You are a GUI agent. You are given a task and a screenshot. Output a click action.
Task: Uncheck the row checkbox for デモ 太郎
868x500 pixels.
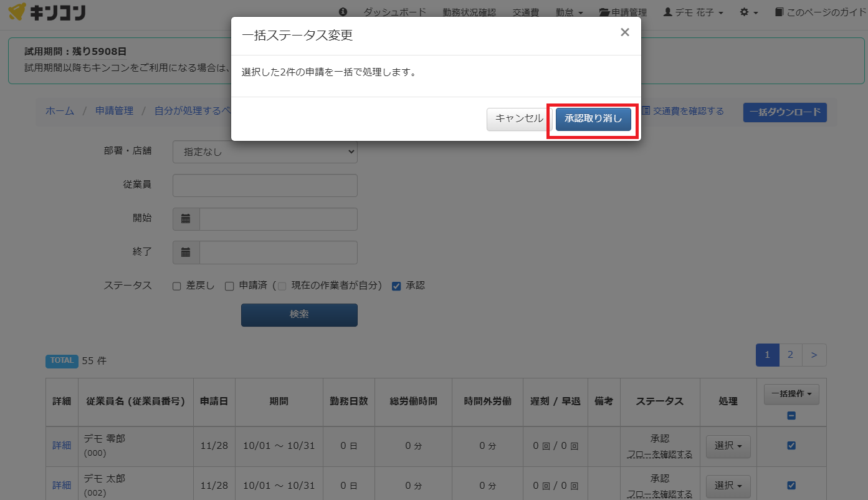(791, 486)
